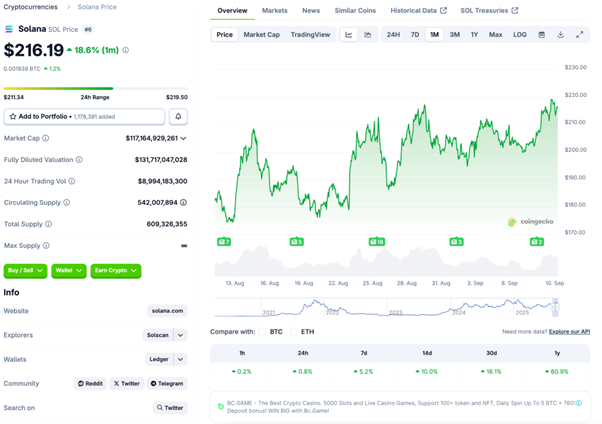Image resolution: width=602 pixels, height=424 pixels.
Task: Click info icon beside Circulating Supply label
Action: (x=66, y=202)
